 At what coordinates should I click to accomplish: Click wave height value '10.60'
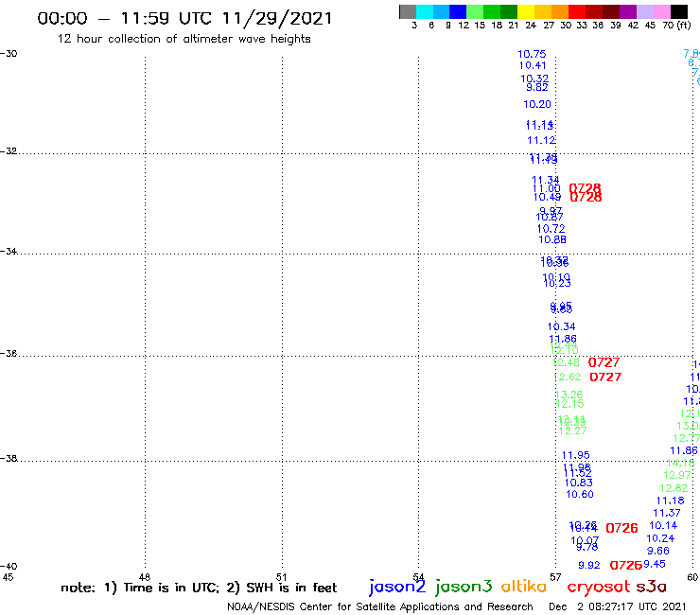580,495
